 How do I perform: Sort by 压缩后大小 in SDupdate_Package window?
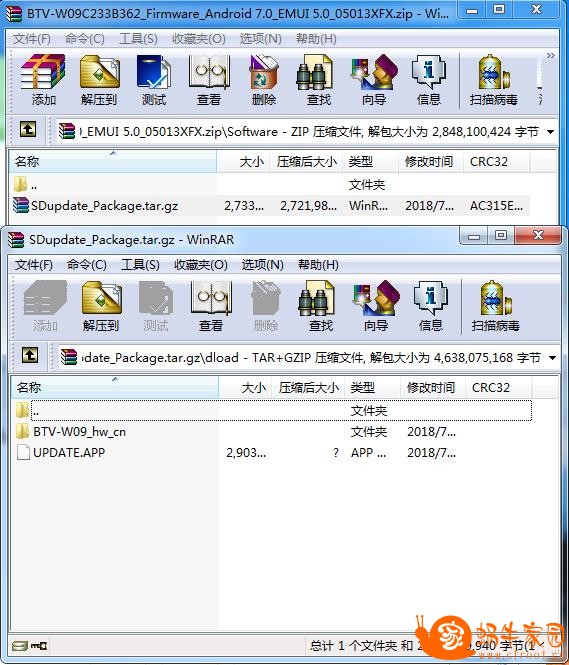(308, 387)
